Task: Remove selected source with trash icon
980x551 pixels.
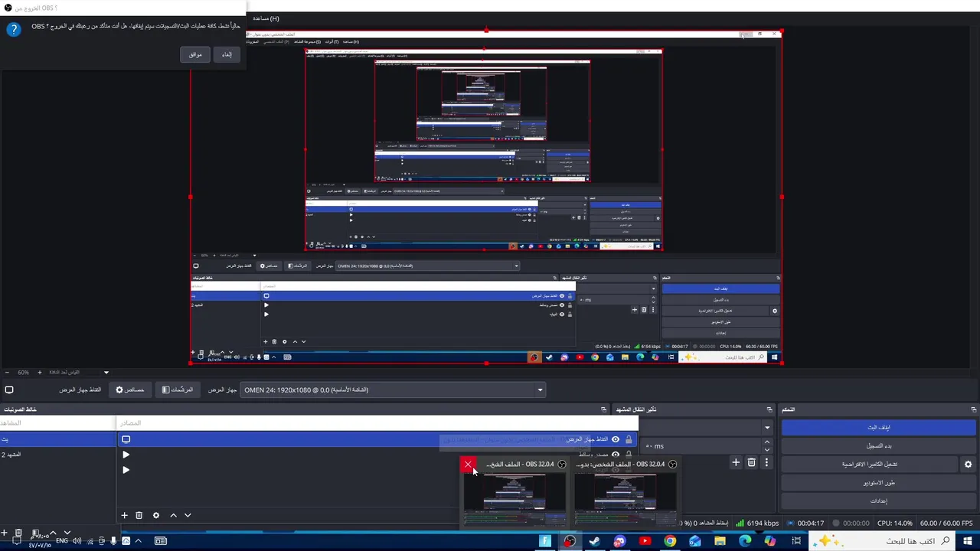Action: pos(139,516)
